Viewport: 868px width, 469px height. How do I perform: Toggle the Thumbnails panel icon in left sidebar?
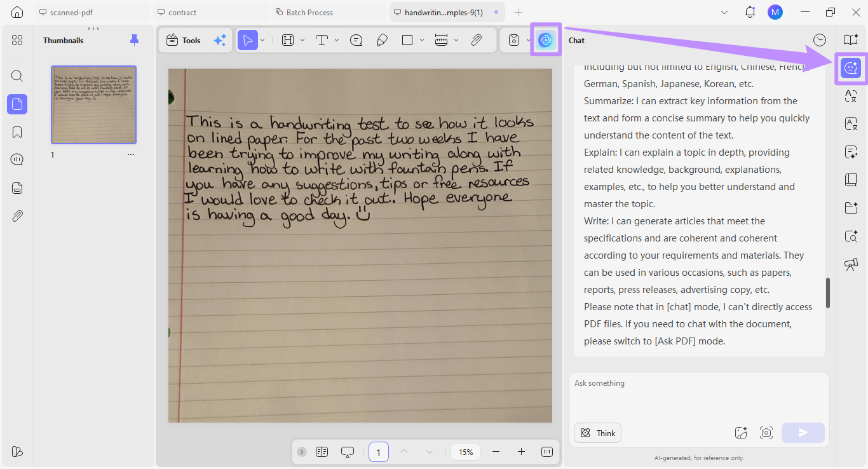pyautogui.click(x=17, y=104)
